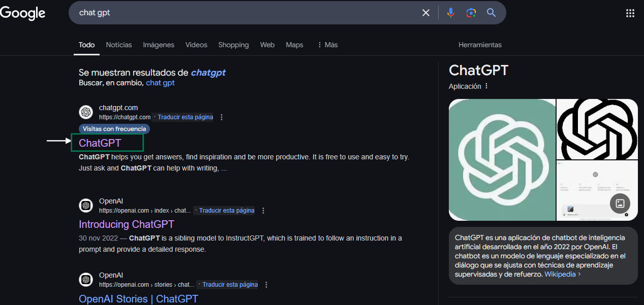Viewport: 644px width, 305px height.
Task: Open the Shopping results tab
Action: (x=233, y=45)
